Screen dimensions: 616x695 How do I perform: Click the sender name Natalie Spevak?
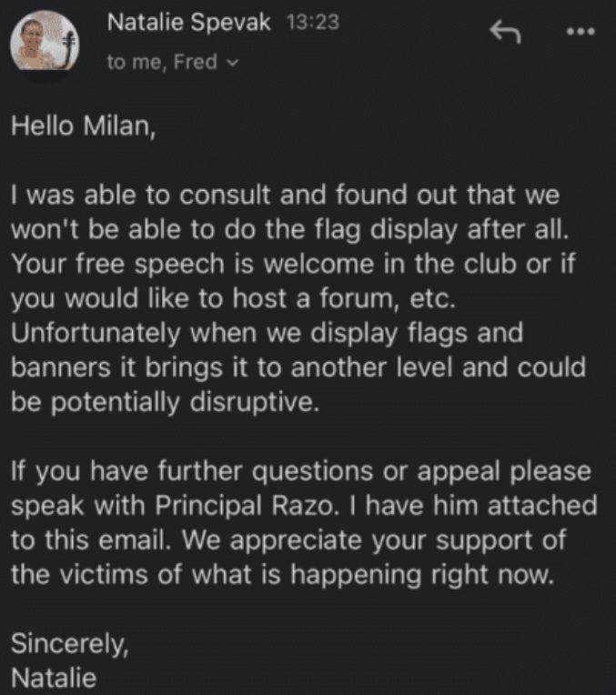point(188,24)
